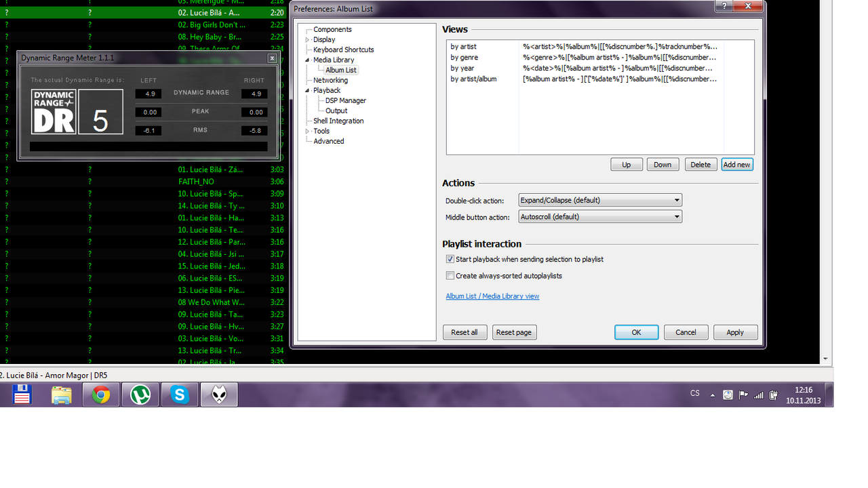This screenshot has height=488, width=868.
Task: Select Keyboard Shortcuts preferences page
Action: pyautogui.click(x=343, y=49)
